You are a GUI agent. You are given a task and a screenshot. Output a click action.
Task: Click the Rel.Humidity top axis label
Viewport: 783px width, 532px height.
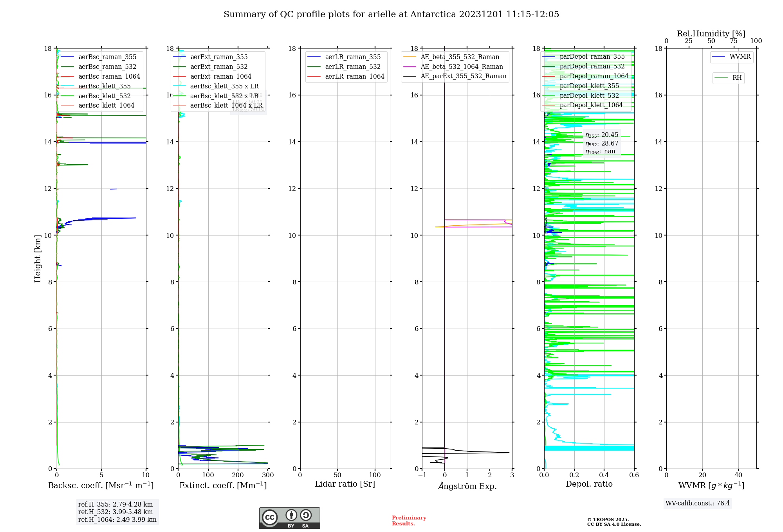coord(711,34)
